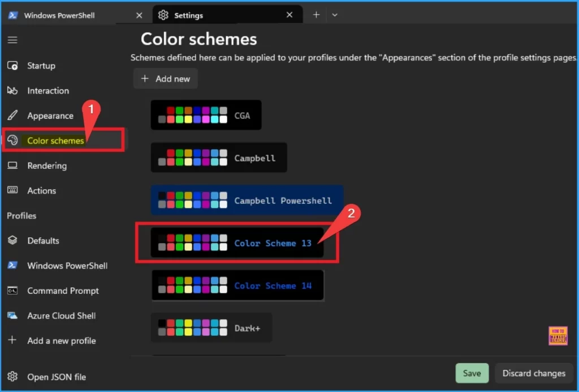
Task: Click the Rendering monitor icon
Action: coord(12,165)
